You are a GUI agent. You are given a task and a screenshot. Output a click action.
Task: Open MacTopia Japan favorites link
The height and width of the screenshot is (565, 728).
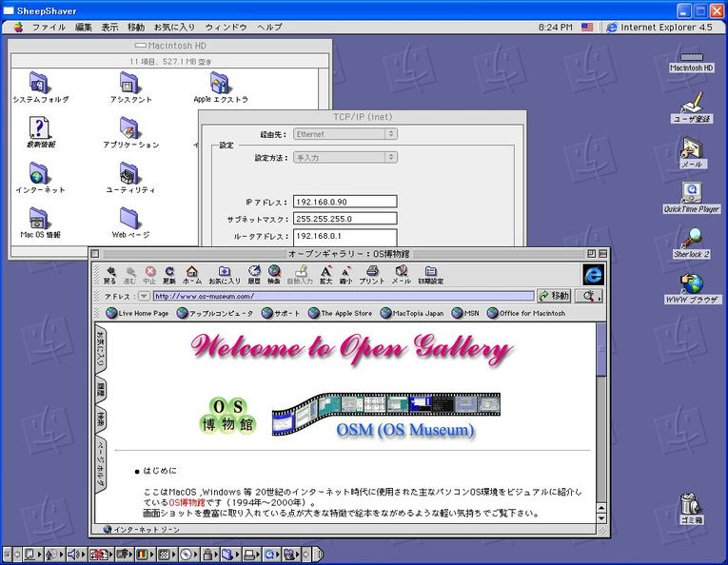pyautogui.click(x=412, y=313)
